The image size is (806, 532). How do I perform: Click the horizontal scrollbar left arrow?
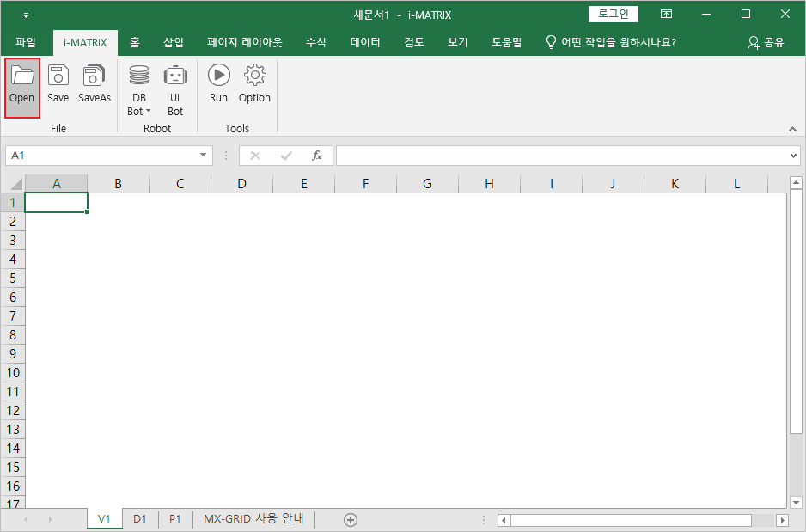coord(504,520)
